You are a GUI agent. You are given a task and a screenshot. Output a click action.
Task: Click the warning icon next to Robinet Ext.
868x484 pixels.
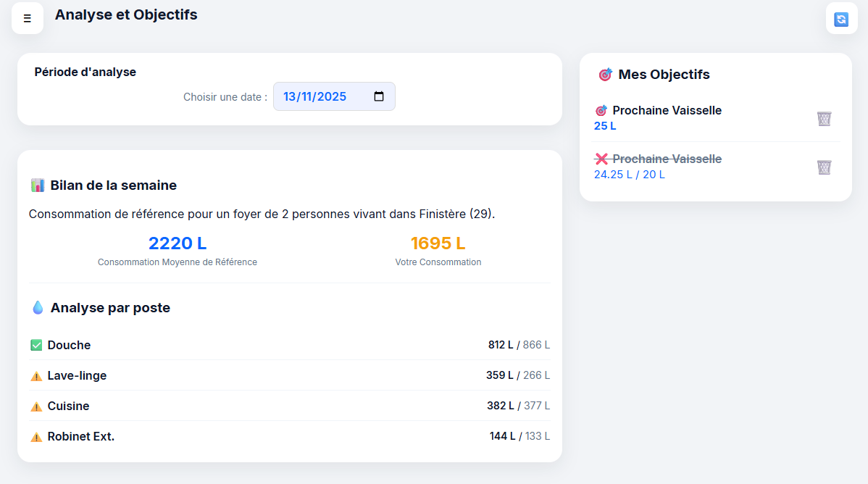[36, 437]
